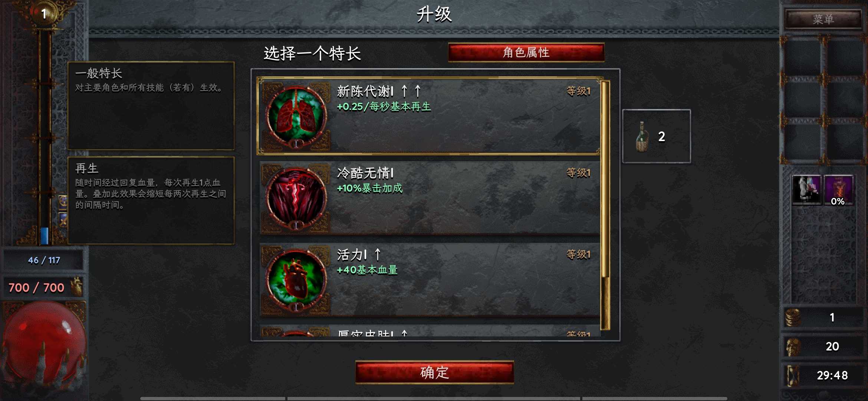Click the blue experience bar 46 / 117
The height and width of the screenshot is (401, 868).
tap(44, 260)
